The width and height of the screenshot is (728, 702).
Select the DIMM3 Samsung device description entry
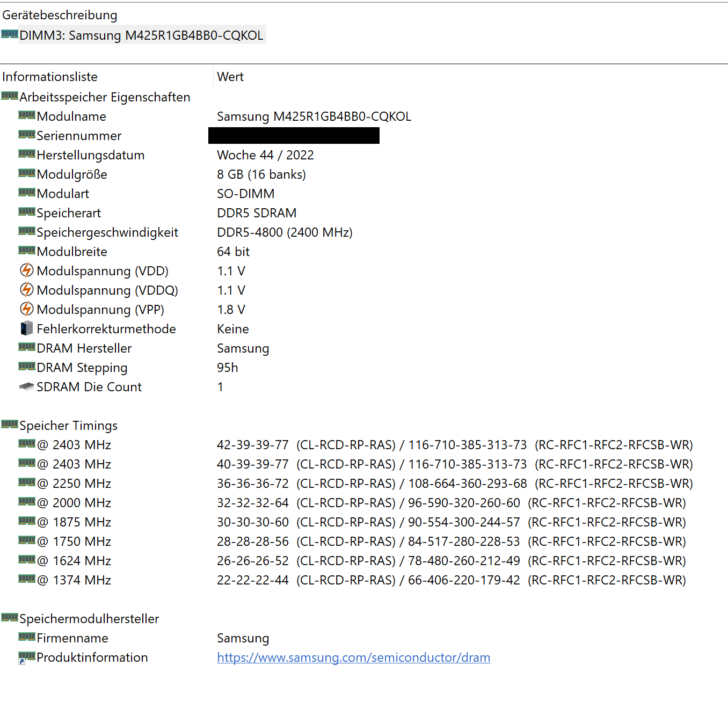(x=141, y=35)
